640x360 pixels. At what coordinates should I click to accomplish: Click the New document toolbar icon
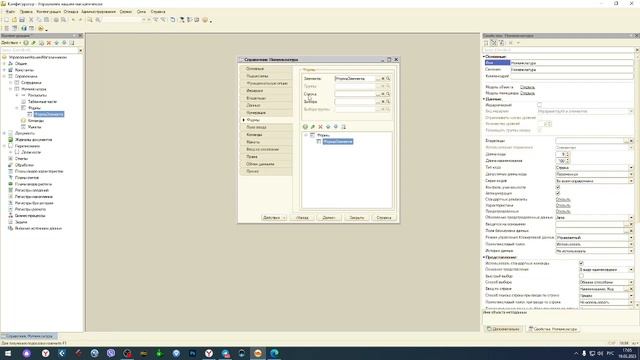(6, 20)
